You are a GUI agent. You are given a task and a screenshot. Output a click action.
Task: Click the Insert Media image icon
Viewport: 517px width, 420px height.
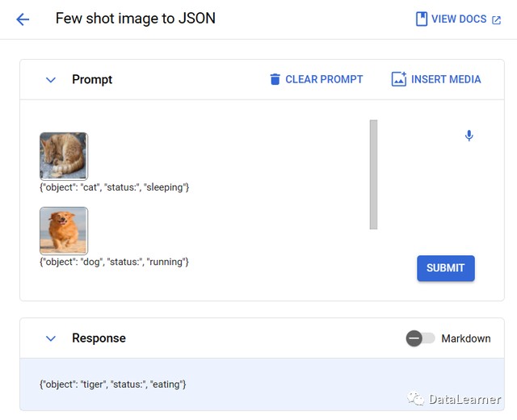coord(398,79)
